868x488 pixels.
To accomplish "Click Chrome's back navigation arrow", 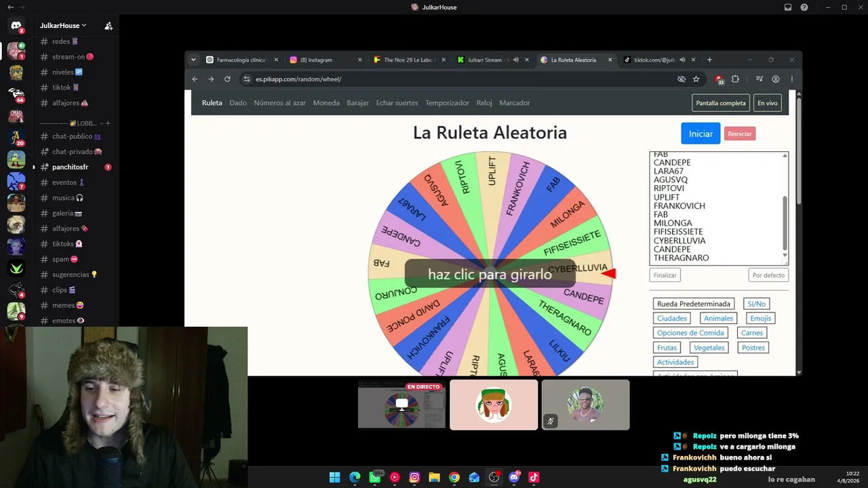I will [x=195, y=79].
